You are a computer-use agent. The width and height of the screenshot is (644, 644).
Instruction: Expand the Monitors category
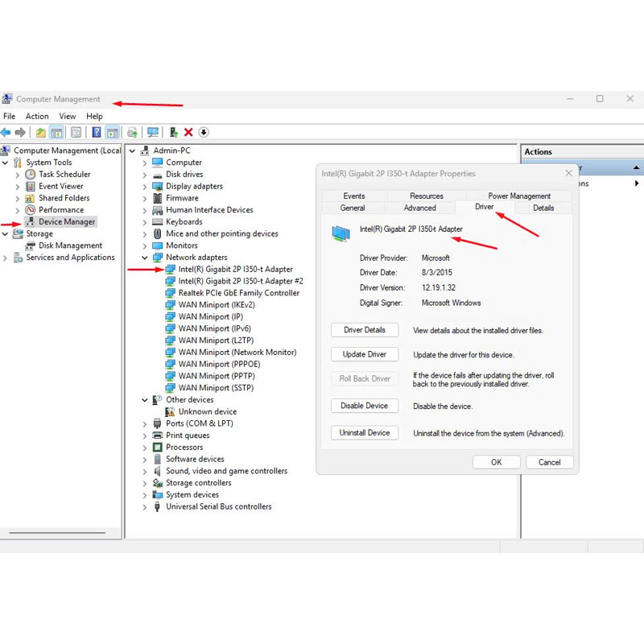click(145, 246)
